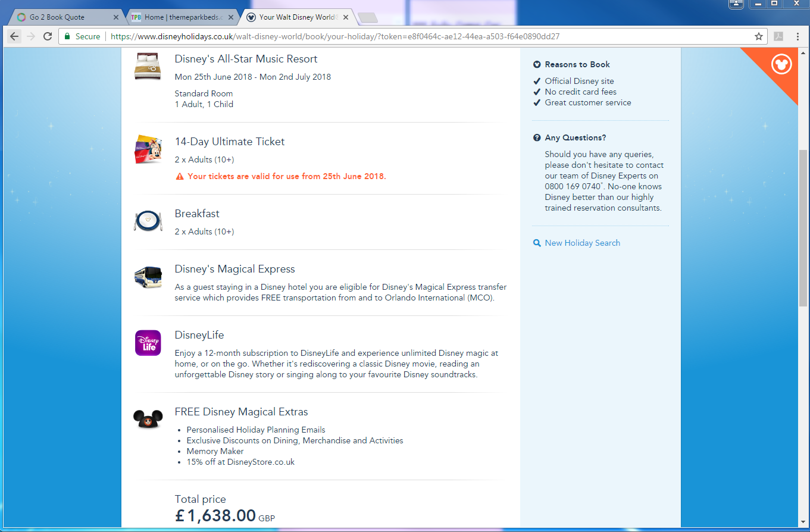Click the Breakfast plate icon
The image size is (810, 532).
pyautogui.click(x=148, y=221)
